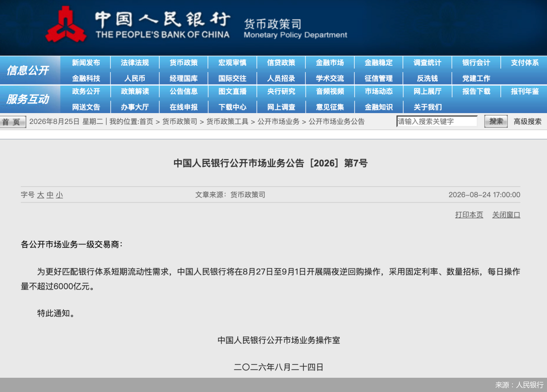The image size is (547, 392).
Task: Focus the search keyword input field
Action: point(437,121)
